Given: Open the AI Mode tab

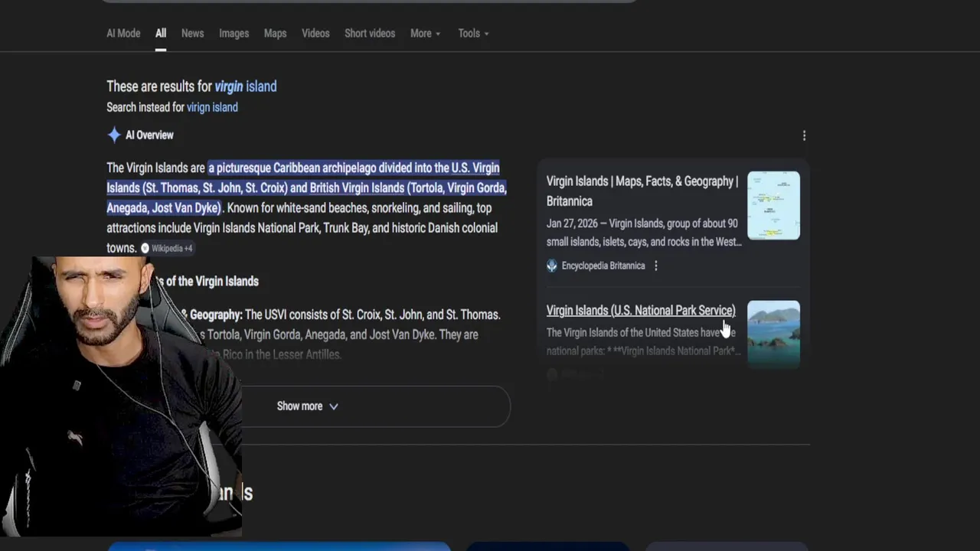Looking at the screenshot, I should [123, 34].
